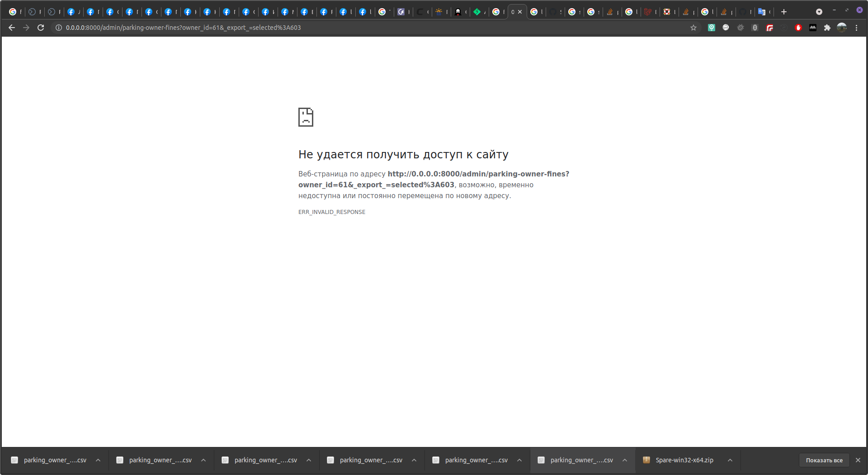Open the dotted zero counter extension icon
The height and width of the screenshot is (475, 868).
point(755,28)
